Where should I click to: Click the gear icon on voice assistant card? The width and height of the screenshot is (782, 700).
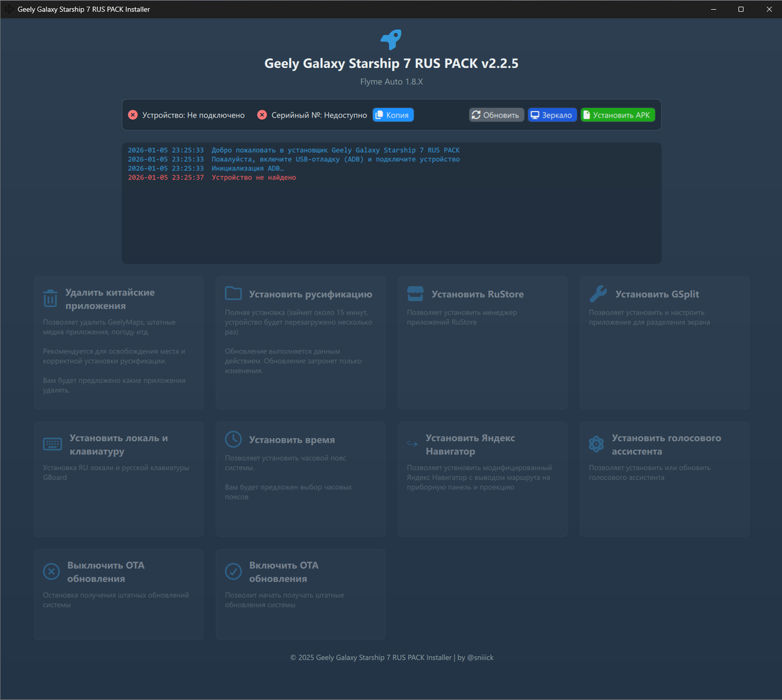tap(596, 444)
